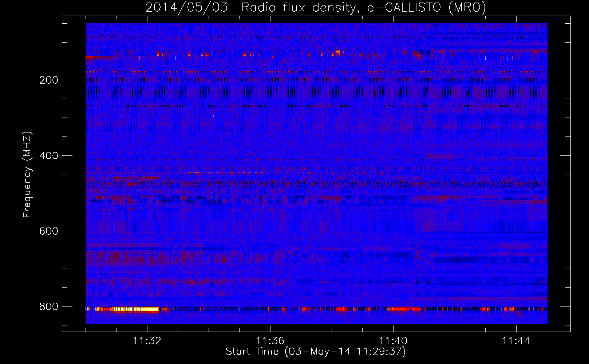Click the 11:36 time tick label
589x364 pixels.
click(270, 341)
